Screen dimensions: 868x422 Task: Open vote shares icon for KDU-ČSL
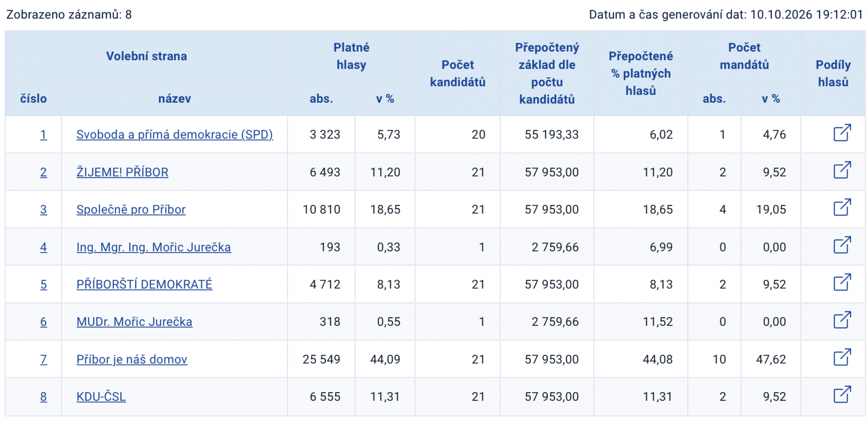coord(842,394)
